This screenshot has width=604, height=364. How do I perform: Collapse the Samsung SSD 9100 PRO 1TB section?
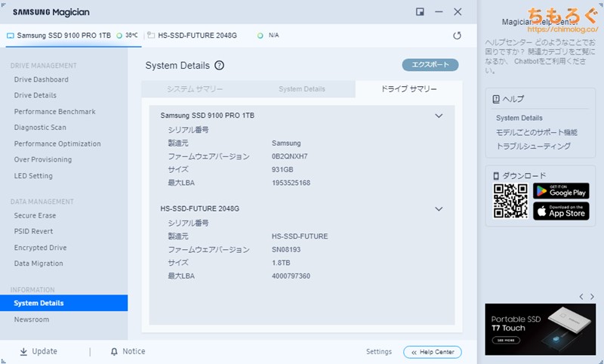(439, 116)
